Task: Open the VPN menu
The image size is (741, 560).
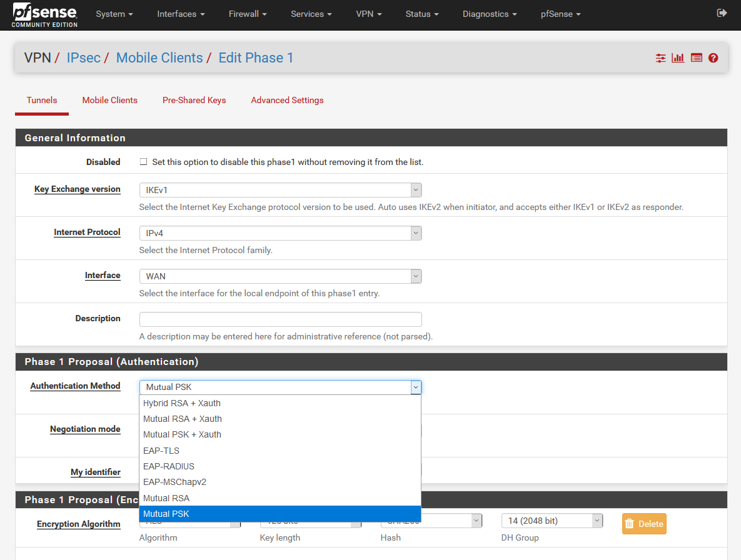Action: coord(368,14)
